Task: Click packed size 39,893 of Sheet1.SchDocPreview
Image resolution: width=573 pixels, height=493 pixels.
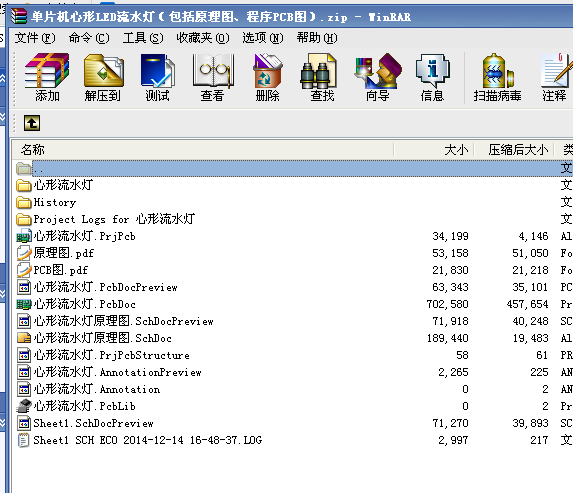Action: tap(530, 423)
